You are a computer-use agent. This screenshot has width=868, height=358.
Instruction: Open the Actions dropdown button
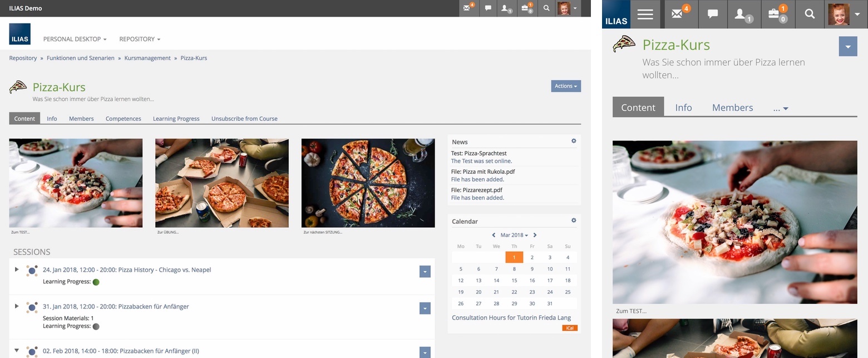click(x=566, y=86)
